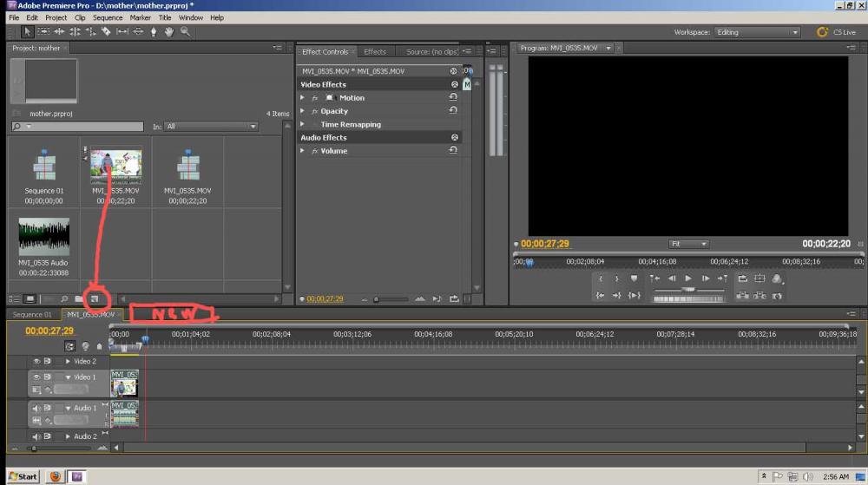Viewport: 868px width, 485px height.
Task: Open Output settings in Program monitor
Action: (777, 279)
